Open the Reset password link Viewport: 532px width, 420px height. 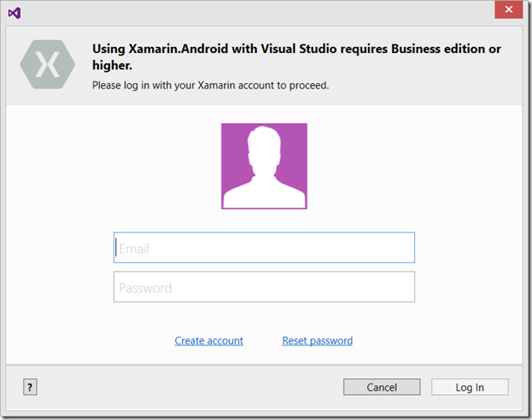point(318,341)
